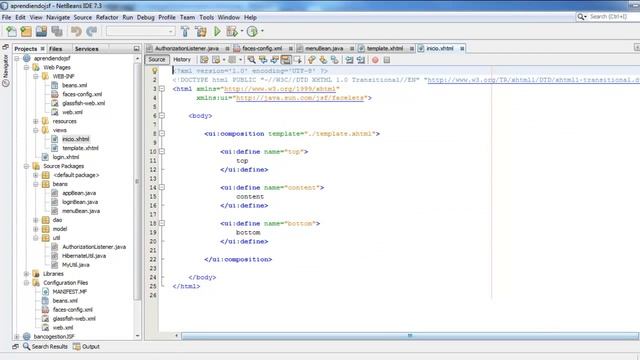This screenshot has height=360, width=640.
Task: Toggle bookmark on current line
Action: click(x=335, y=60)
